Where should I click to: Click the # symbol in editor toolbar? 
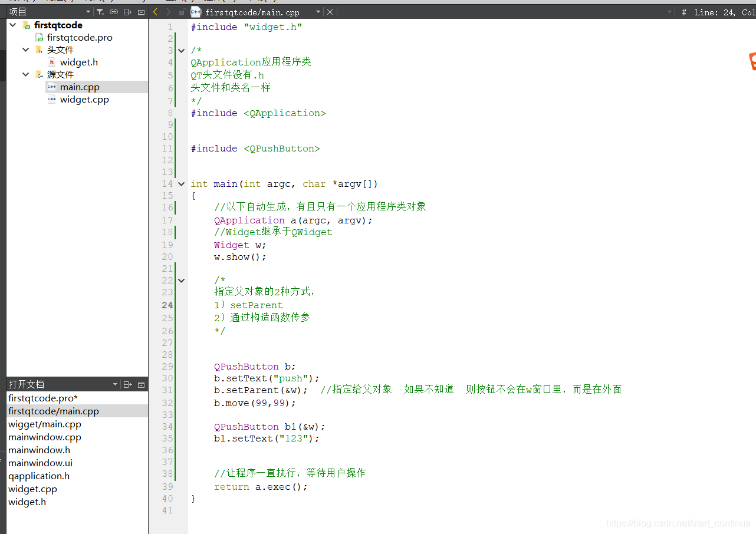684,12
